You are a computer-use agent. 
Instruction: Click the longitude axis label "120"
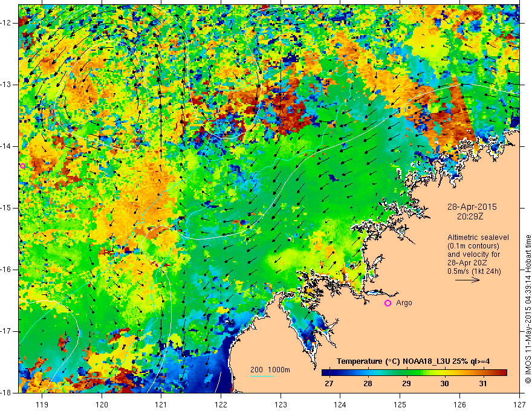point(102,404)
